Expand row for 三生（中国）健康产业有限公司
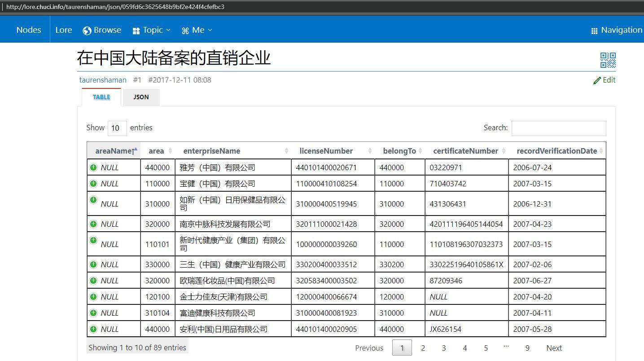The height and width of the screenshot is (361, 644). (93, 264)
